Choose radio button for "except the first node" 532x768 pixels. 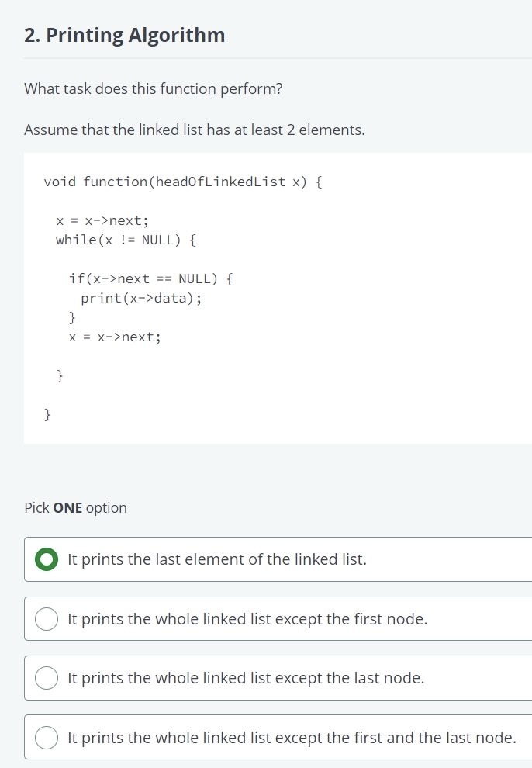(x=47, y=619)
